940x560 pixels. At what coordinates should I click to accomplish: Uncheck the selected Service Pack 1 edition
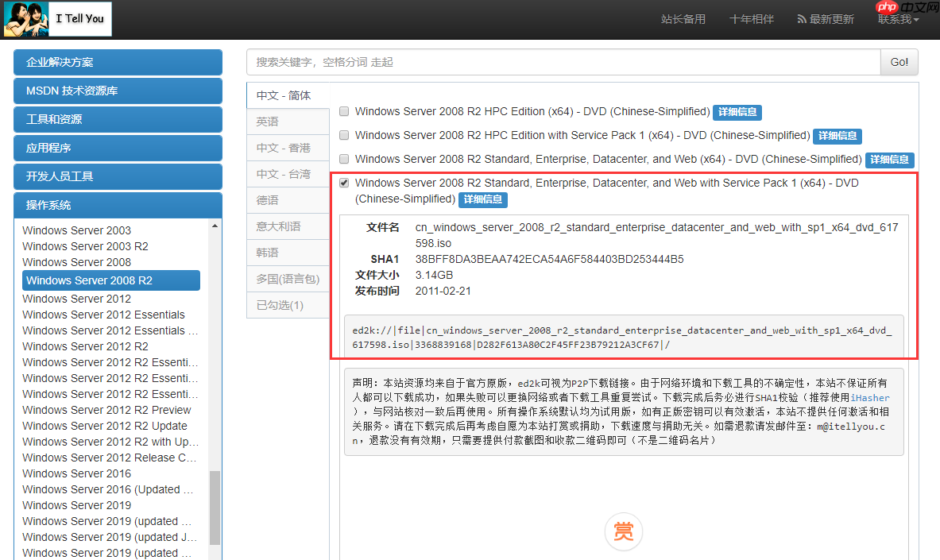point(343,183)
